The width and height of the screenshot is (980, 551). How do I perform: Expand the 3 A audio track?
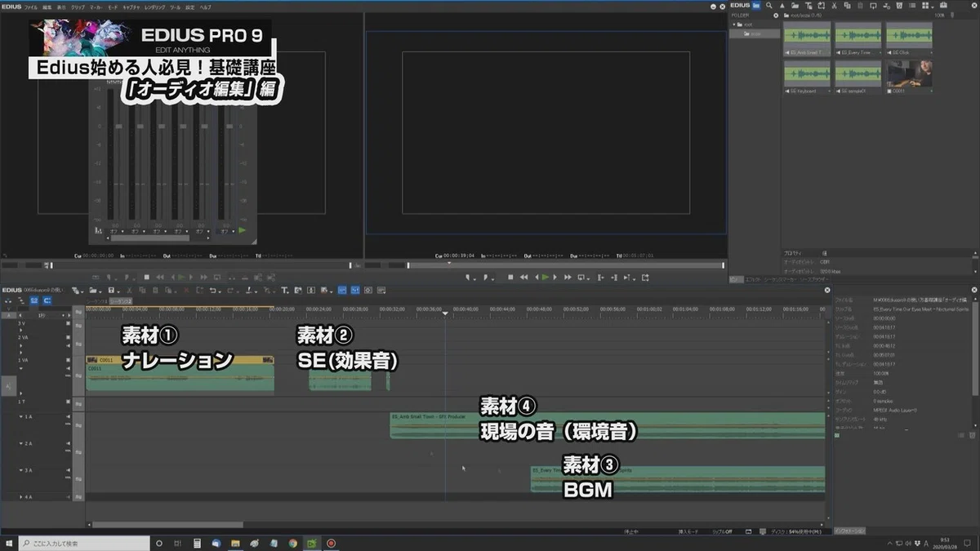[x=21, y=470]
